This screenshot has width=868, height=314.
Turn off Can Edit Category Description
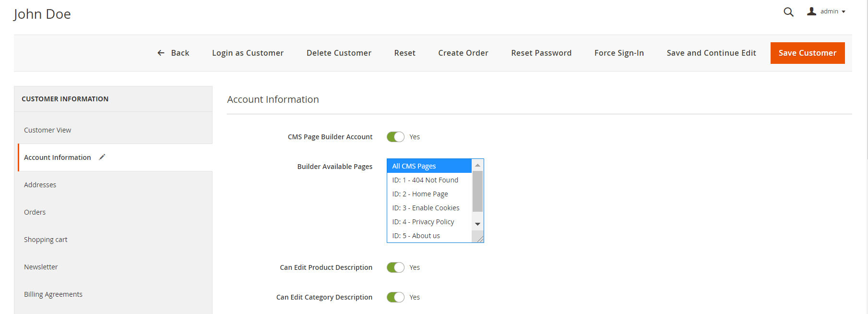pos(395,297)
